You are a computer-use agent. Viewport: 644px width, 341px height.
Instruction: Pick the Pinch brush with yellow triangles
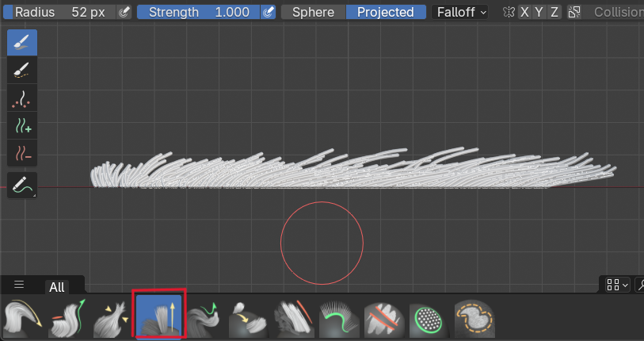coord(114,318)
